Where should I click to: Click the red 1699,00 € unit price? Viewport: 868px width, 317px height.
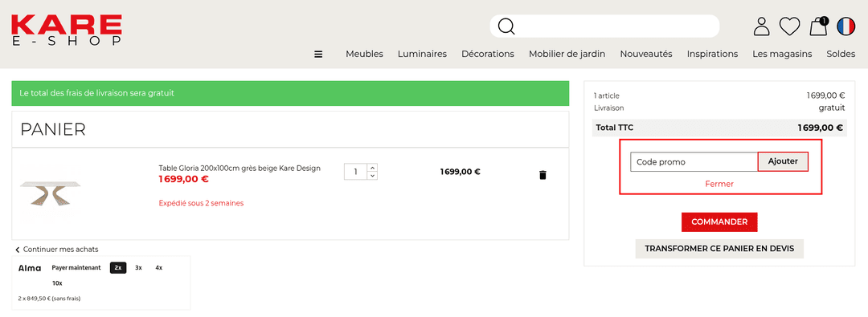coord(183,179)
